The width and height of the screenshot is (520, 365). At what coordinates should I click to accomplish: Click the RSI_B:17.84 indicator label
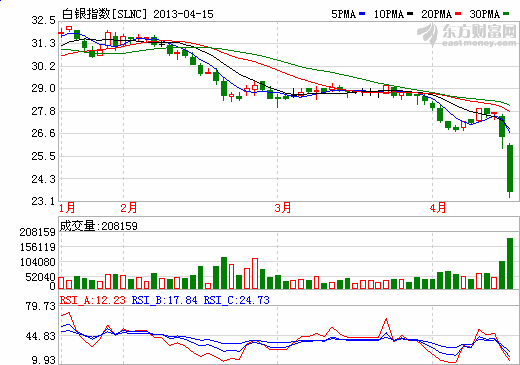point(165,300)
